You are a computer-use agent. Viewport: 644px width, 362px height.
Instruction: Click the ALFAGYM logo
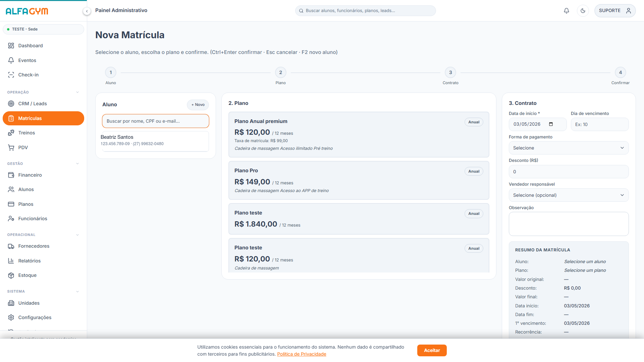tap(27, 11)
